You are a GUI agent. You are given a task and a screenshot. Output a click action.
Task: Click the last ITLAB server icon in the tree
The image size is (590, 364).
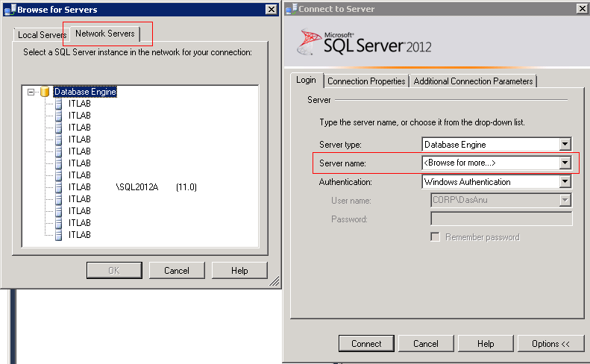(x=59, y=235)
